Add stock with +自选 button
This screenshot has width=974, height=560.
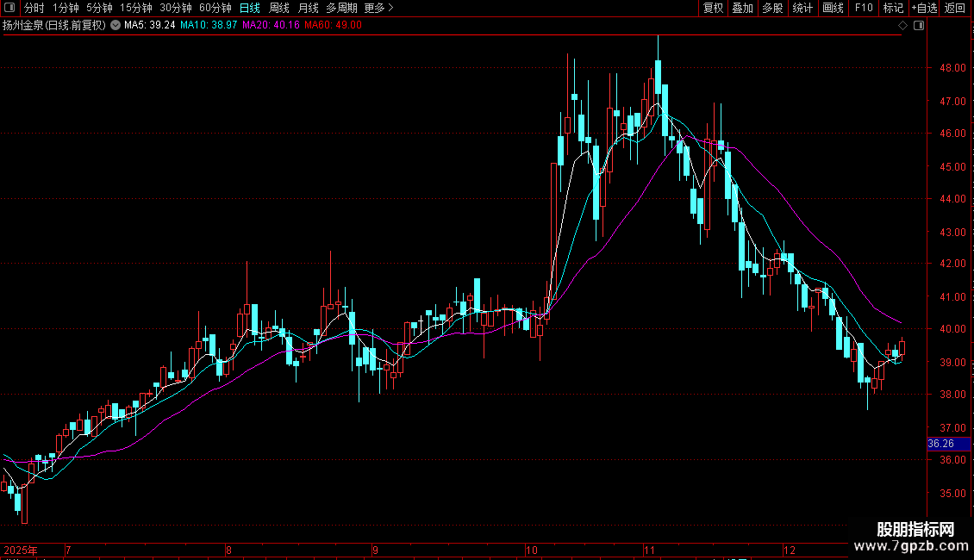(x=924, y=8)
